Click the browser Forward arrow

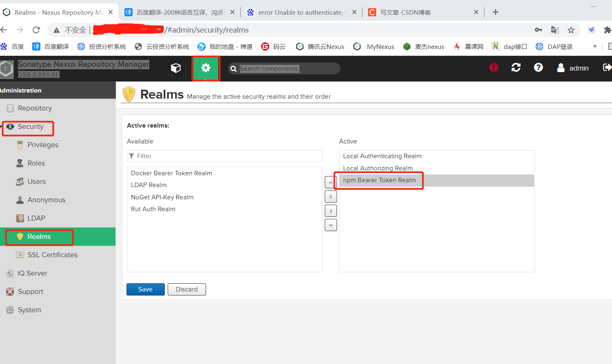pos(20,30)
